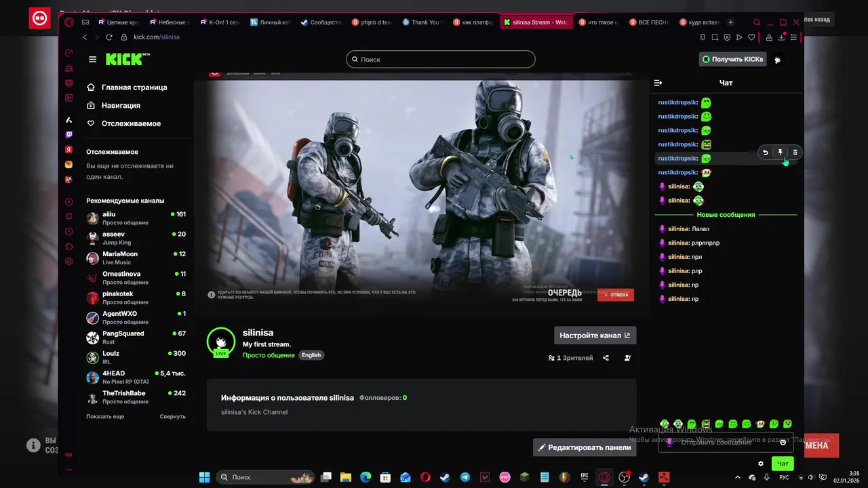Open OBS Studio from the taskbar

624,477
